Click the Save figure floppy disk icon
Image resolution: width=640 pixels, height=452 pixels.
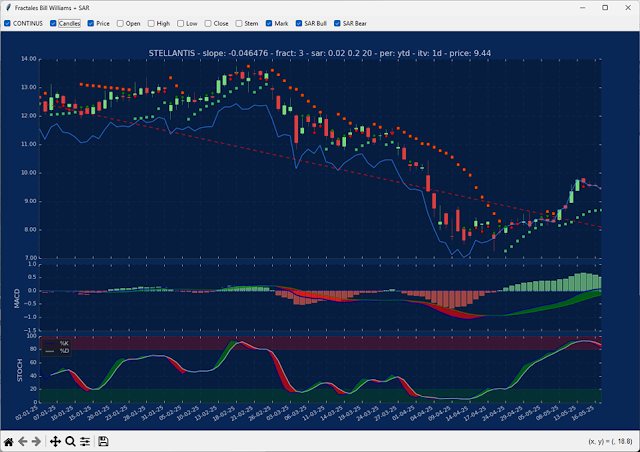(x=103, y=441)
